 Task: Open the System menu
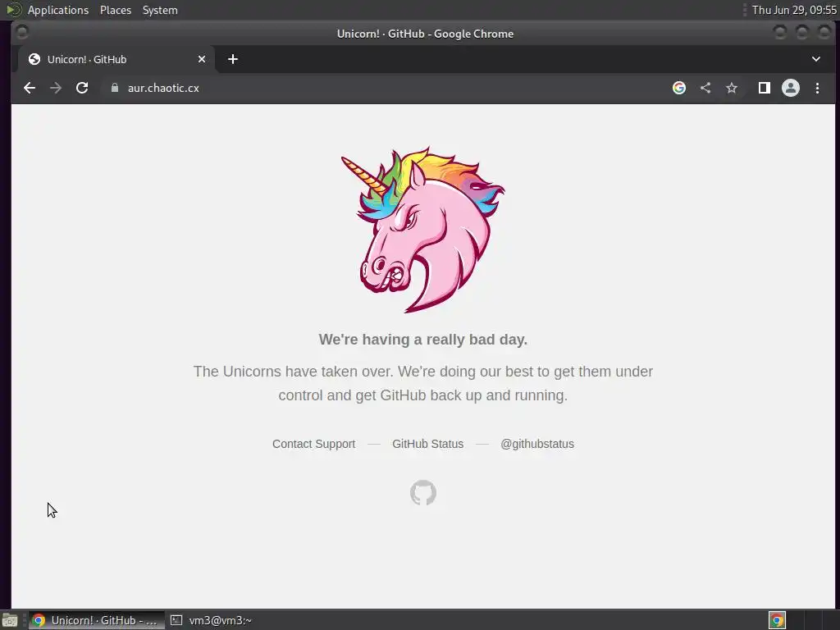160,10
